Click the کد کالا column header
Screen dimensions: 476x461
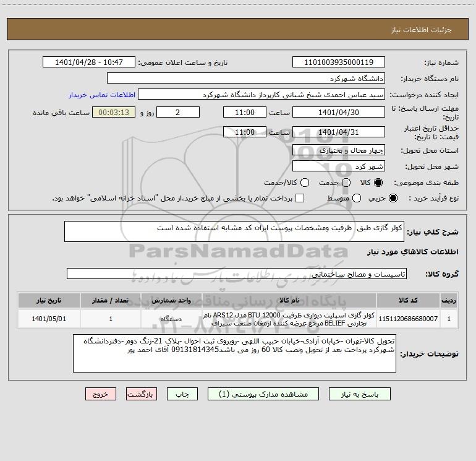[408, 300]
